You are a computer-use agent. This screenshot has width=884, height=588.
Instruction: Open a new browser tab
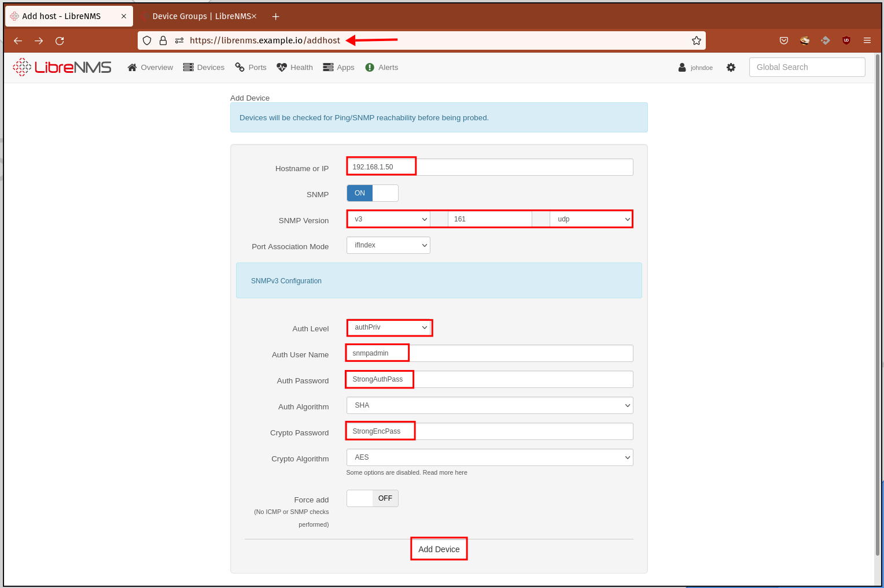(276, 16)
